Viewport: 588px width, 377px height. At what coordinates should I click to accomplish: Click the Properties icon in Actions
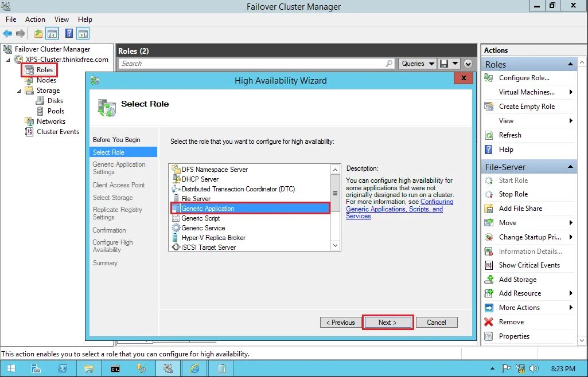pyautogui.click(x=489, y=336)
